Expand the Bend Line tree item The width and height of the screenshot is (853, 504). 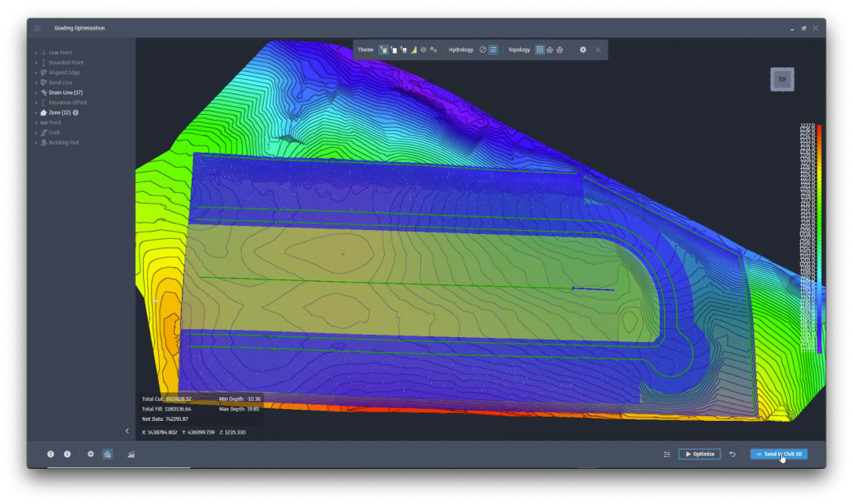(x=37, y=83)
